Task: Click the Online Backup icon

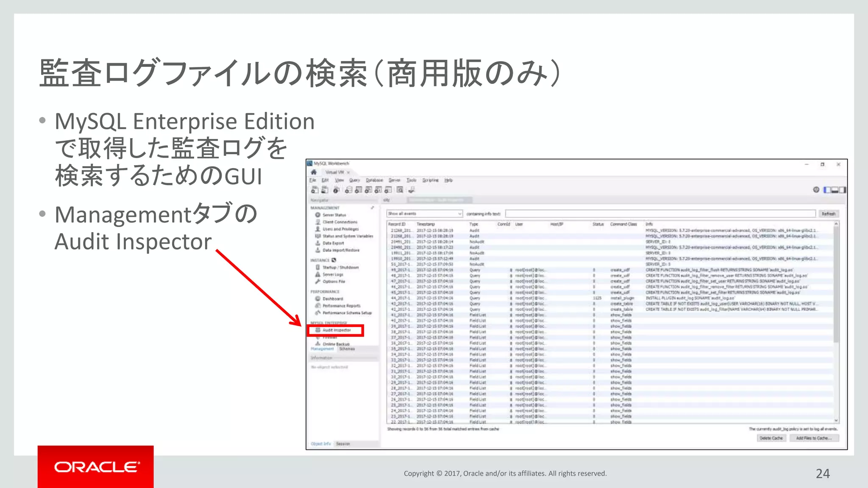Action: pos(317,344)
